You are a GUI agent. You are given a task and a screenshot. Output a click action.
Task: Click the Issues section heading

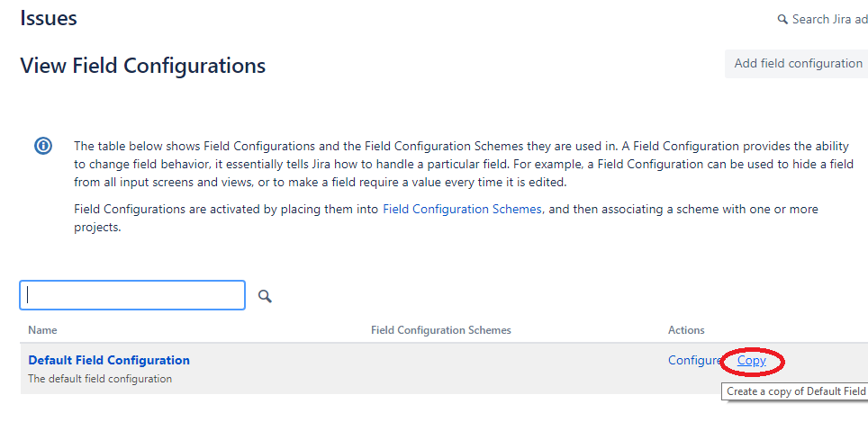(49, 18)
